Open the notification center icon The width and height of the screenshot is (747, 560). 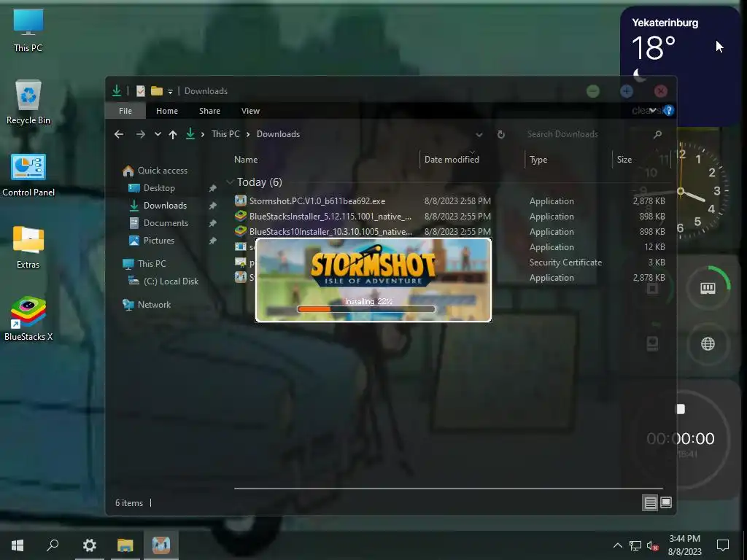pyautogui.click(x=723, y=545)
